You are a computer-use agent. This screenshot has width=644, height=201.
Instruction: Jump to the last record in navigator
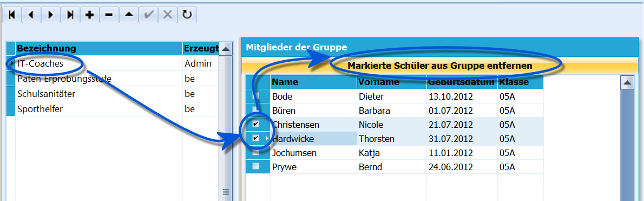(x=70, y=15)
